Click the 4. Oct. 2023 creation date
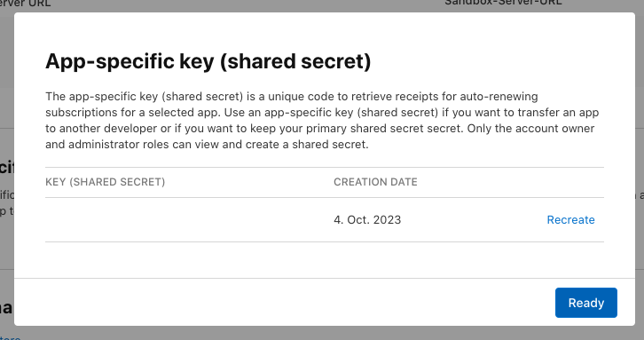The image size is (644, 340). pos(367,220)
